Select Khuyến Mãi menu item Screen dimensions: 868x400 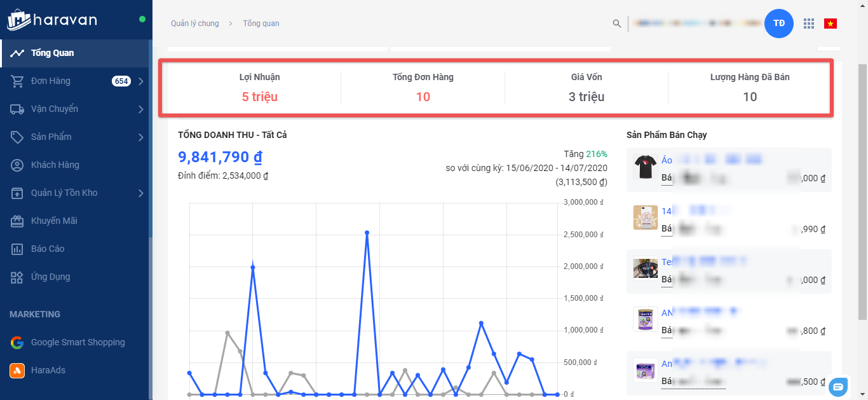pos(75,221)
